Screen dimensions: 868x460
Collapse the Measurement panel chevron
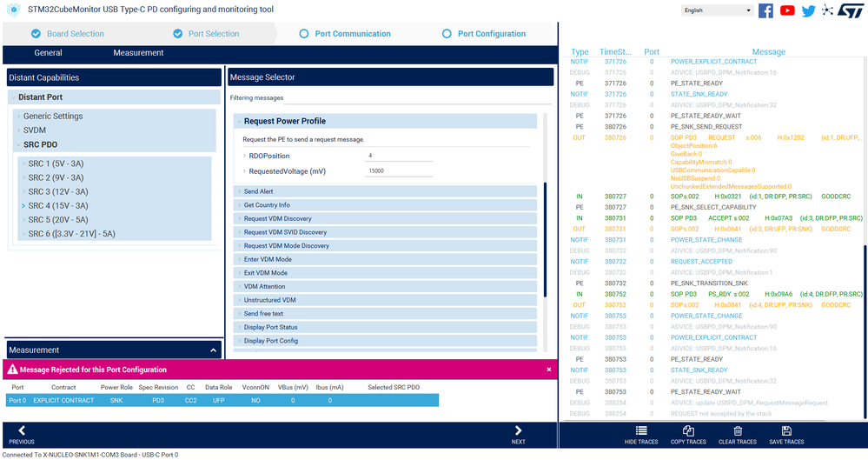pyautogui.click(x=213, y=350)
